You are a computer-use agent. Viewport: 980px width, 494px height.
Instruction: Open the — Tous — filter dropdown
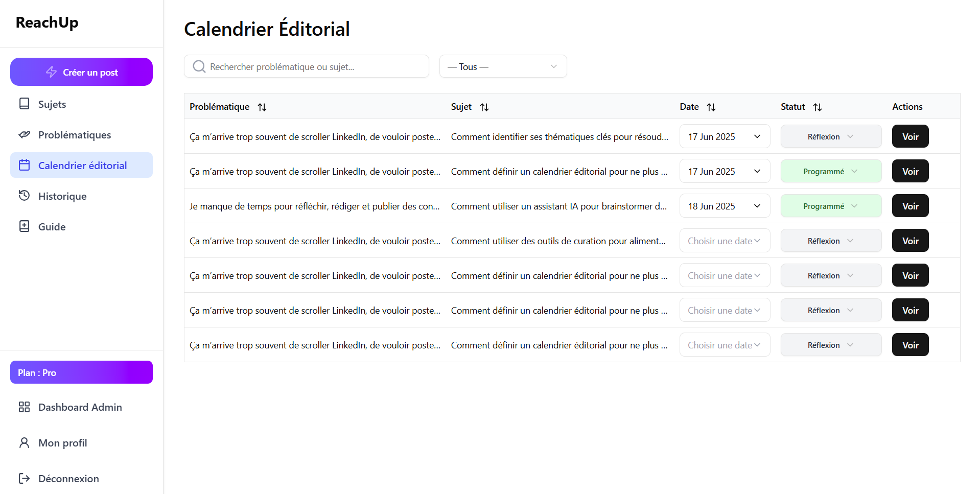[x=503, y=66]
